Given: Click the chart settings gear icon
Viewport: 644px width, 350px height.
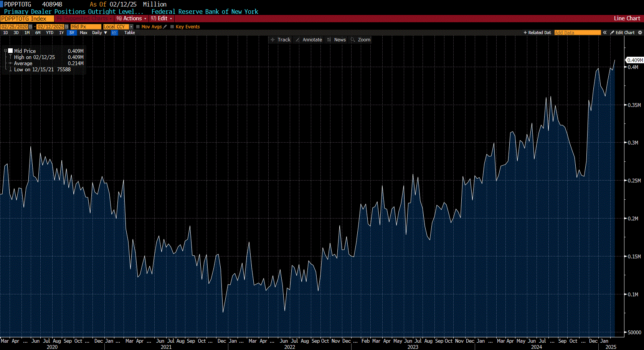Looking at the screenshot, I should point(640,33).
